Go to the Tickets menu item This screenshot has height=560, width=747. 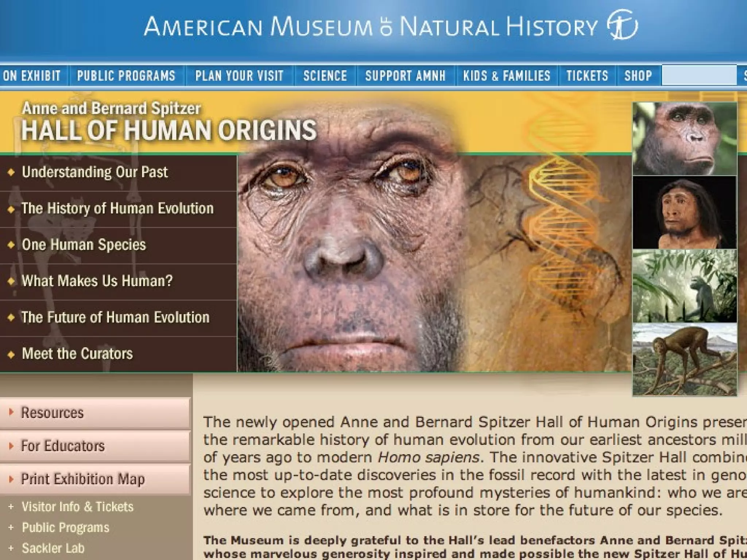click(587, 75)
